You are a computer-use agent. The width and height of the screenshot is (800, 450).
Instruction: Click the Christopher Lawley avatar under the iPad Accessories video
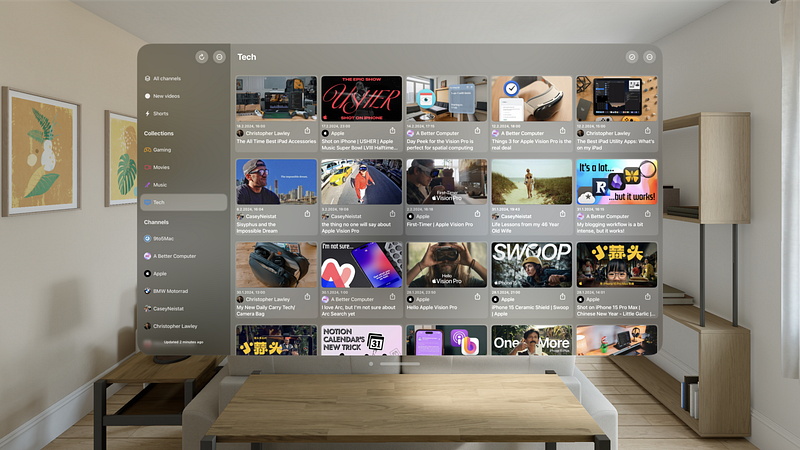coord(240,133)
